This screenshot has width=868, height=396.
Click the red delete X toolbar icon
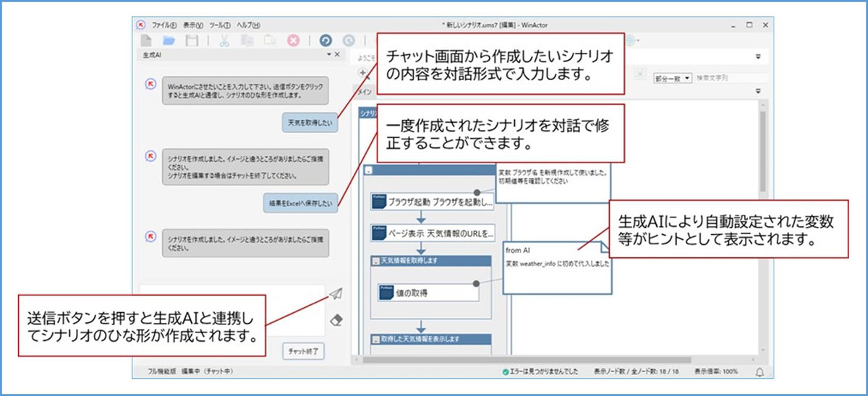[x=293, y=40]
